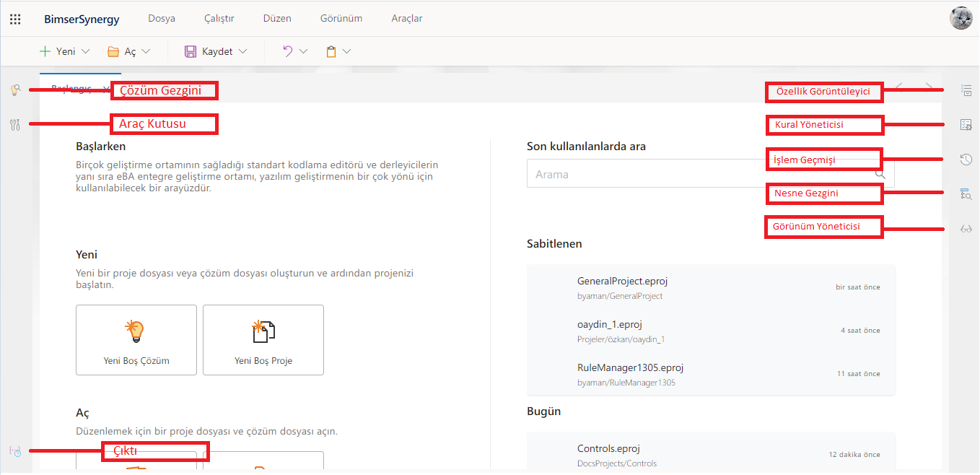Click the Yeni Boş Proje button
This screenshot has width=980, height=475.
263,340
